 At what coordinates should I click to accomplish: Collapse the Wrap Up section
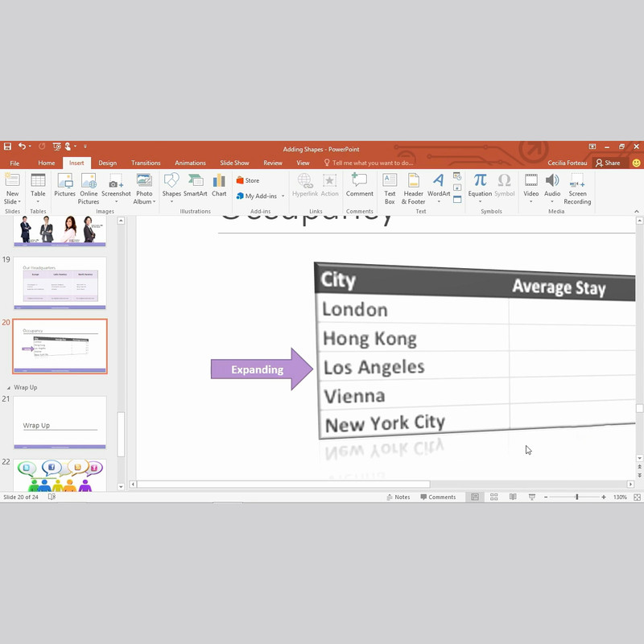coord(8,387)
